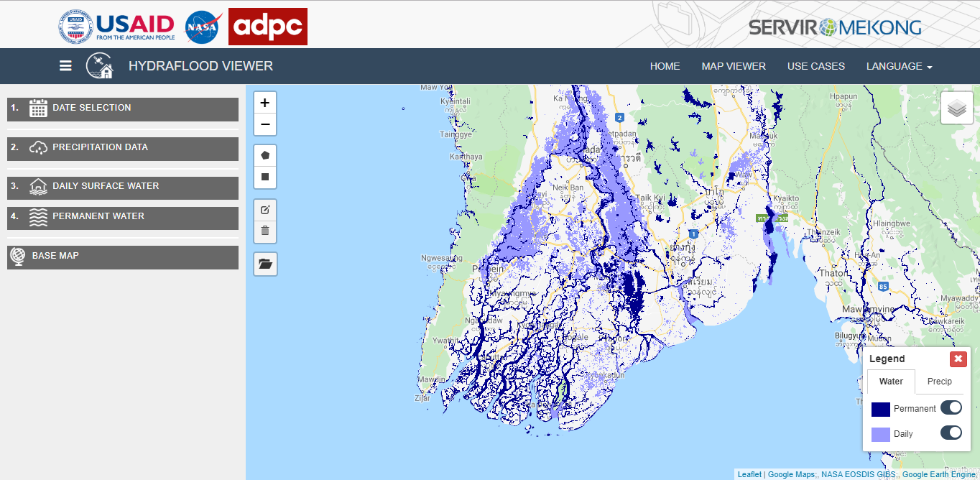Open the map layers control
The image size is (980, 480).
957,109
